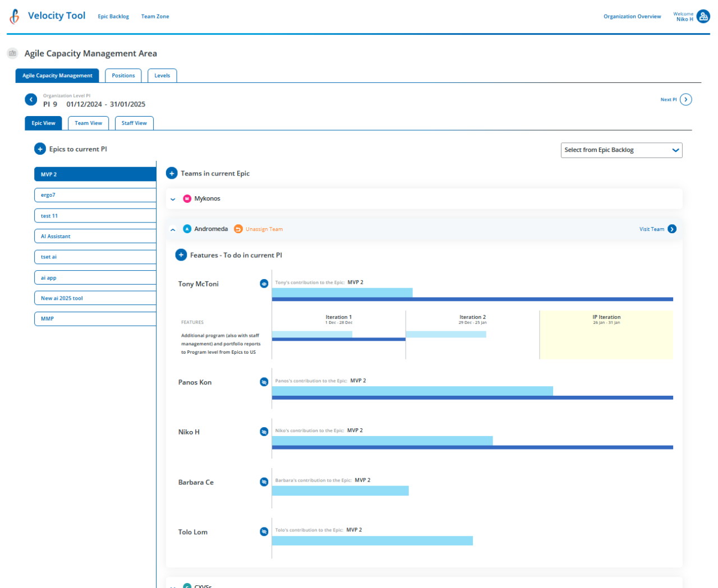Click the plus icon beside Epics to current PI

[x=40, y=149]
